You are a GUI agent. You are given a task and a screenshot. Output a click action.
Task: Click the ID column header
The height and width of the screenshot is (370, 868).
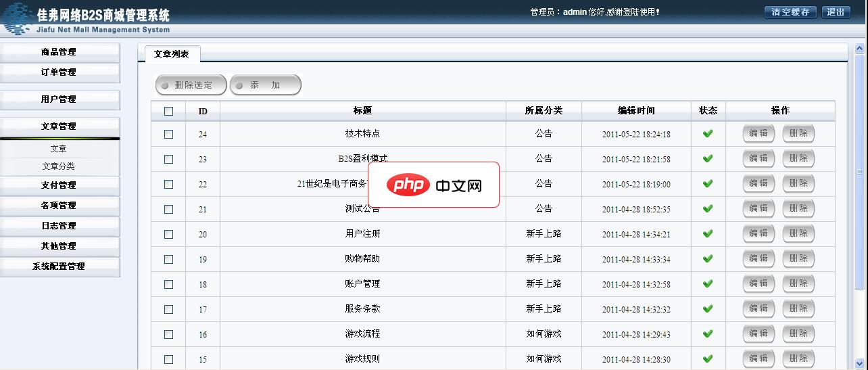tap(203, 111)
